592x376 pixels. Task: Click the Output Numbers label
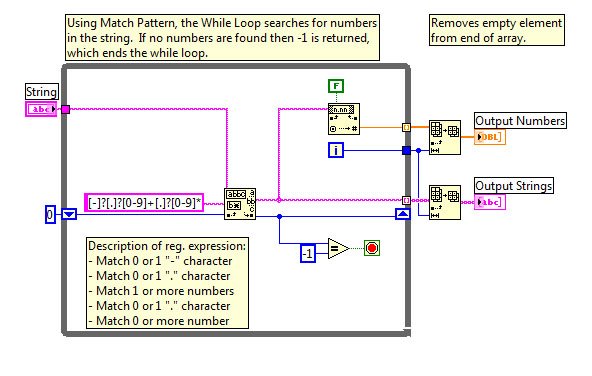(x=520, y=120)
